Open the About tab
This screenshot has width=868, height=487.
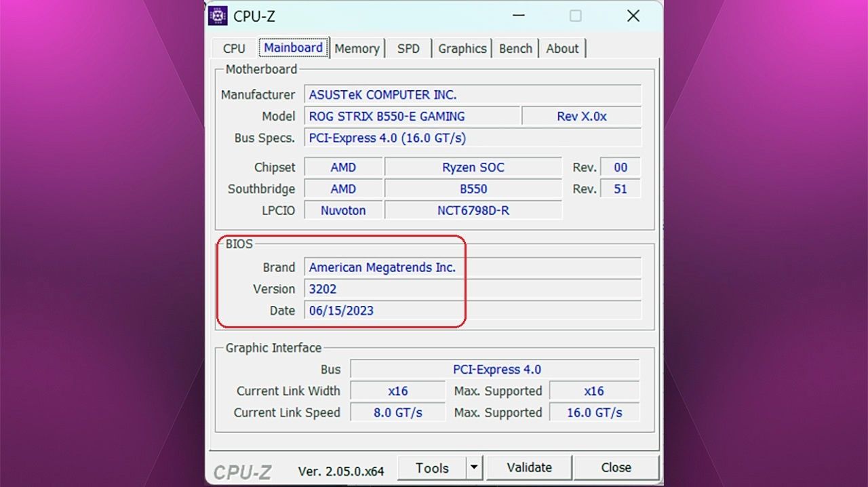pos(562,48)
